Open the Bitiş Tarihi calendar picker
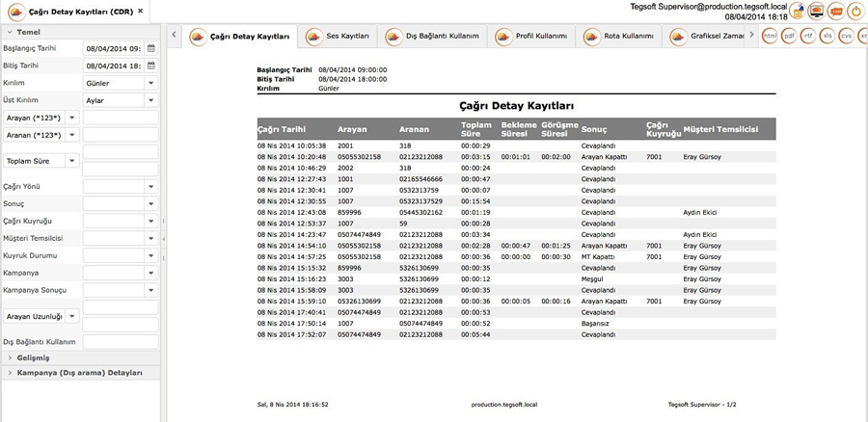The height and width of the screenshot is (422, 868). pyautogui.click(x=151, y=66)
